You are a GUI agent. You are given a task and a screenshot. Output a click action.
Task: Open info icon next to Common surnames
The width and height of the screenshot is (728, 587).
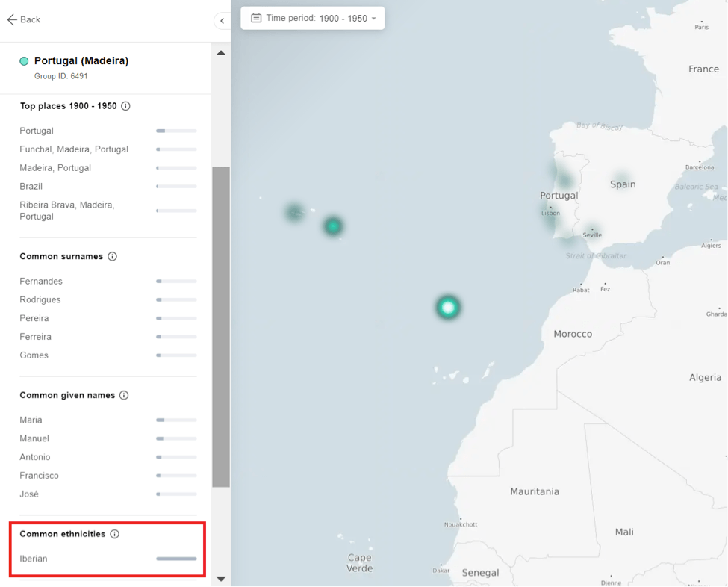[112, 256]
